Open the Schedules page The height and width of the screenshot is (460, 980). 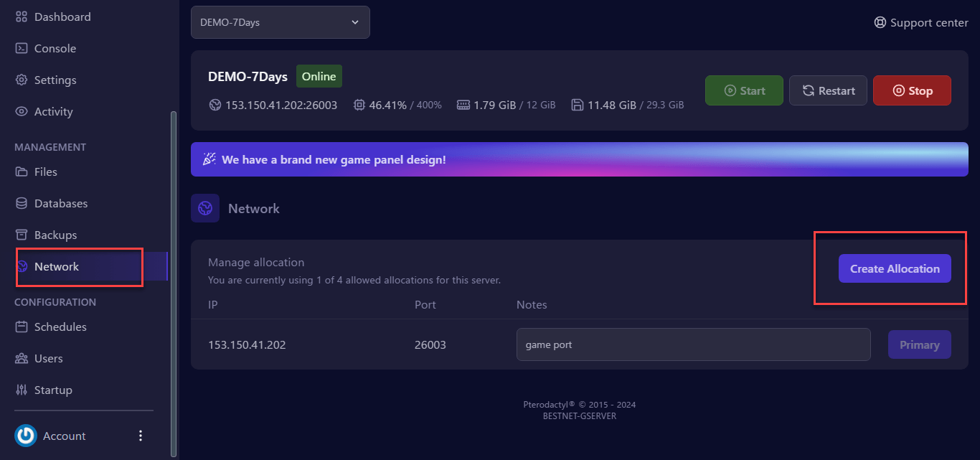(60, 327)
